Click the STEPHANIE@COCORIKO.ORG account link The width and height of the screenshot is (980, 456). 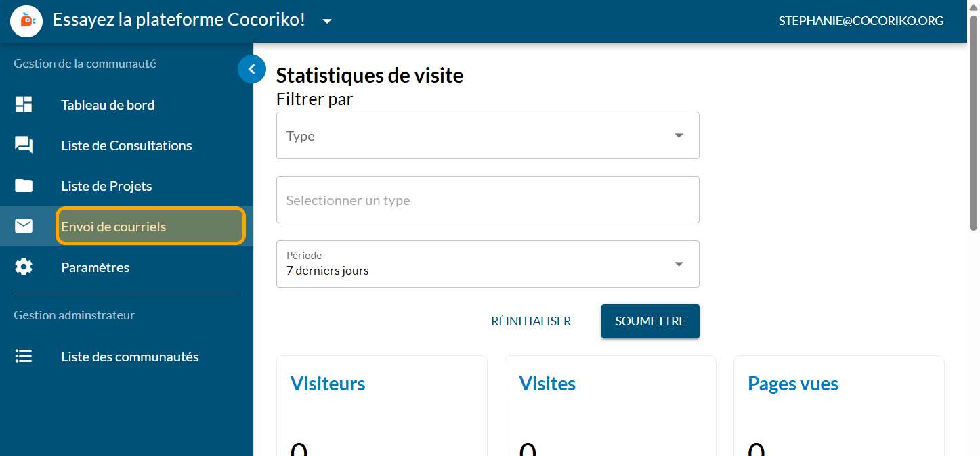click(861, 21)
